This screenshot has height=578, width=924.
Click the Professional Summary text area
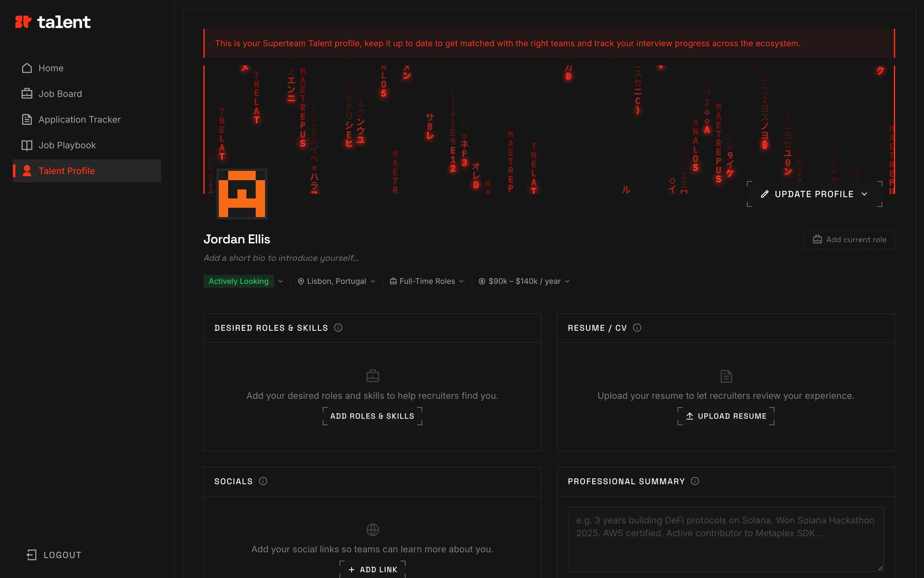(x=726, y=539)
